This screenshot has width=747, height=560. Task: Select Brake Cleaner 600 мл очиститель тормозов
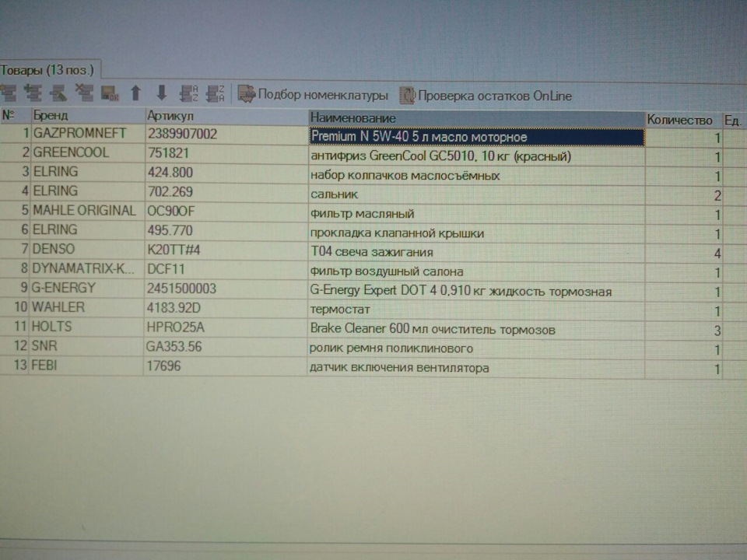tap(476, 330)
